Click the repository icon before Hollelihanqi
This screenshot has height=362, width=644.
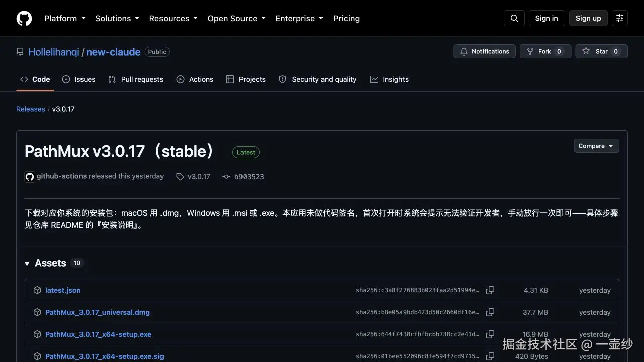(x=20, y=52)
